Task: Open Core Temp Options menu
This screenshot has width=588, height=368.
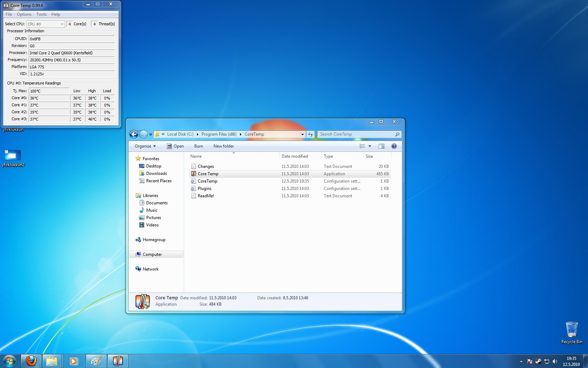Action: [24, 14]
